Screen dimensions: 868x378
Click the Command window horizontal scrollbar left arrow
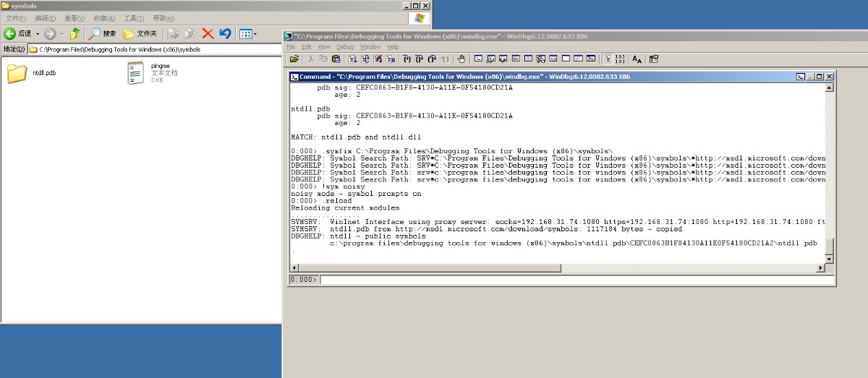[x=294, y=268]
